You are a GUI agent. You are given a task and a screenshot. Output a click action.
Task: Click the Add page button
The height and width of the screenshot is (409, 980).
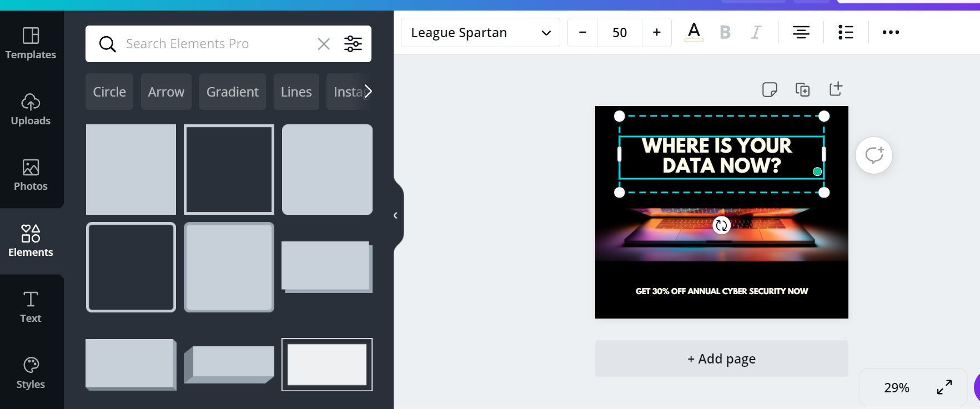click(x=721, y=358)
